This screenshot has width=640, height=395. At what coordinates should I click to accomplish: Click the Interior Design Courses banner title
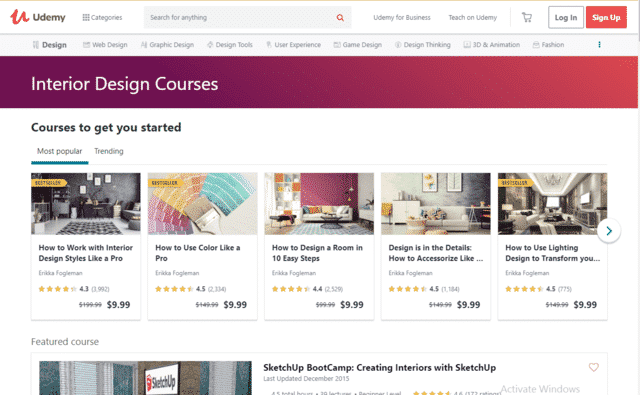point(124,84)
